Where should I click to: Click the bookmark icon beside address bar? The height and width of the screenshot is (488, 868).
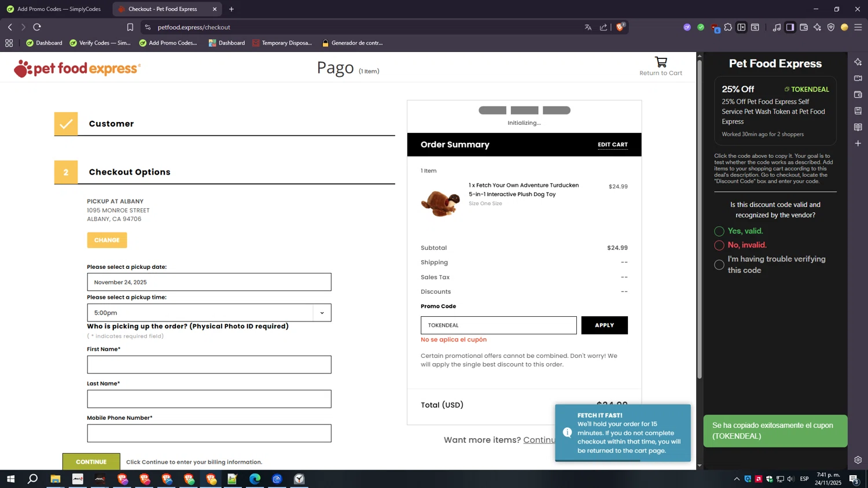click(x=130, y=27)
